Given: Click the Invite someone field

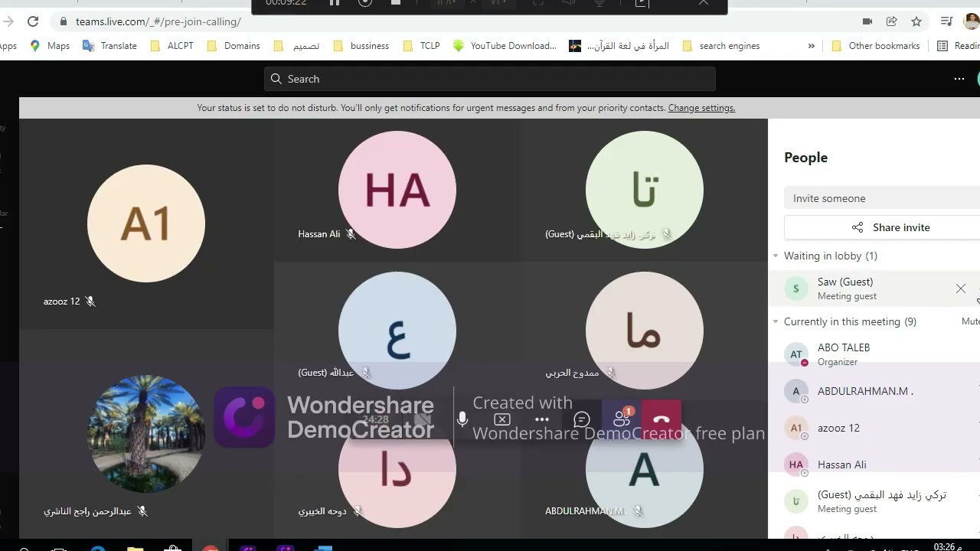Looking at the screenshot, I should coord(882,198).
